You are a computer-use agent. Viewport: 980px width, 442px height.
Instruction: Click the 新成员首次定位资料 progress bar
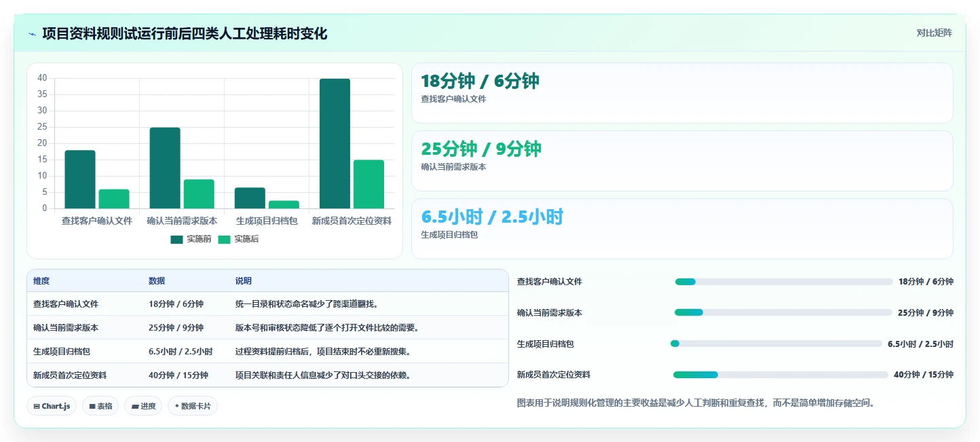780,375
